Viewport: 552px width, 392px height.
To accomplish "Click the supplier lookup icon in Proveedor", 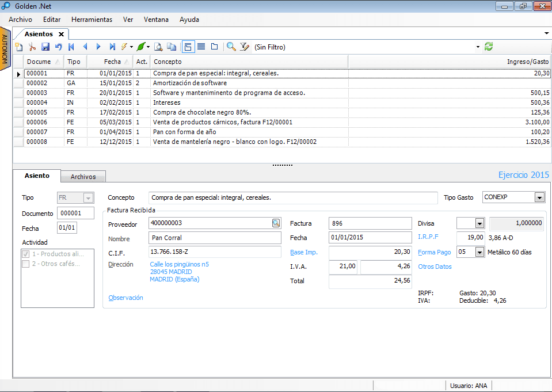I will pos(276,223).
